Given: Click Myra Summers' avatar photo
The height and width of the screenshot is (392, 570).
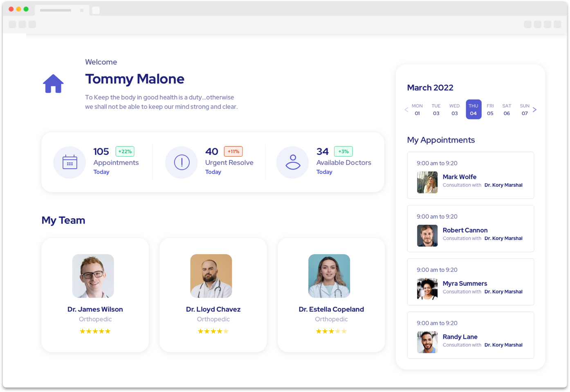Looking at the screenshot, I should (427, 289).
